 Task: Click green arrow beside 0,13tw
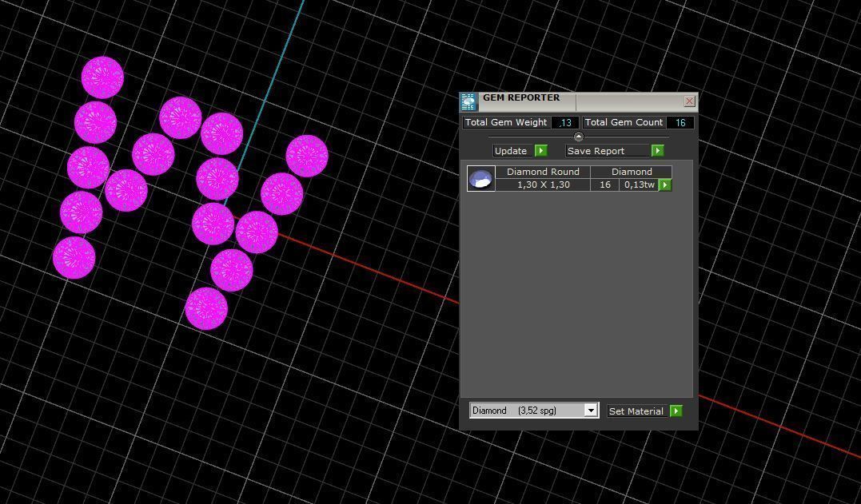(x=665, y=185)
